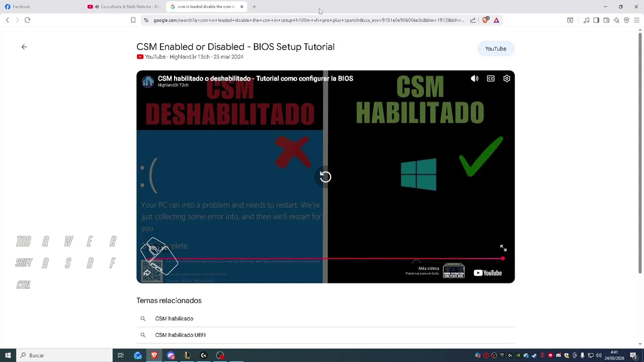Image resolution: width=644 pixels, height=362 pixels.
Task: Click the YouTube chip button
Action: click(x=496, y=49)
